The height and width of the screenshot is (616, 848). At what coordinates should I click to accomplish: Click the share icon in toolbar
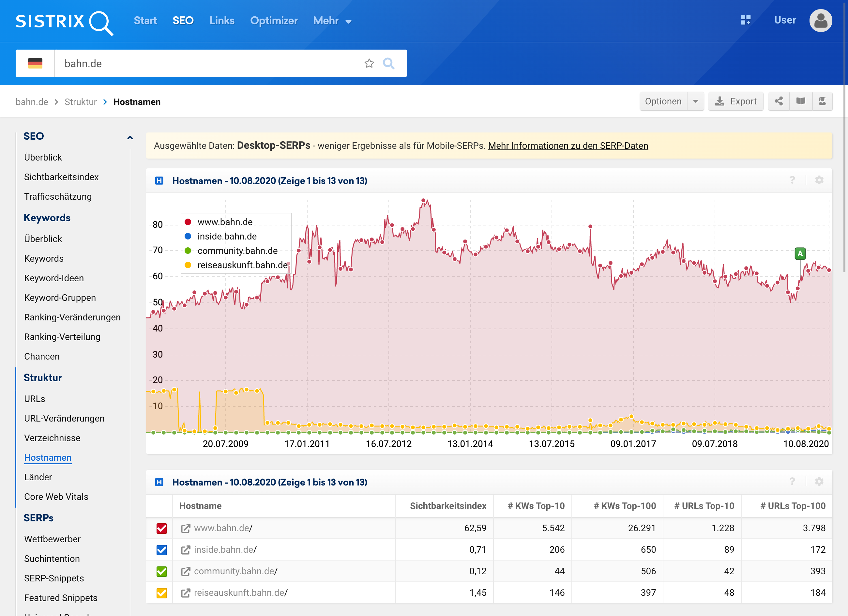coord(779,101)
